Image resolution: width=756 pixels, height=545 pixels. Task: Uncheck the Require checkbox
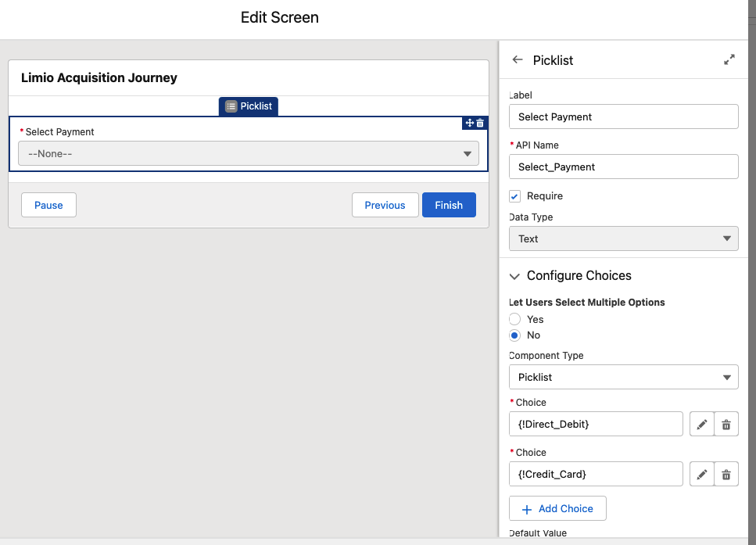click(x=514, y=196)
